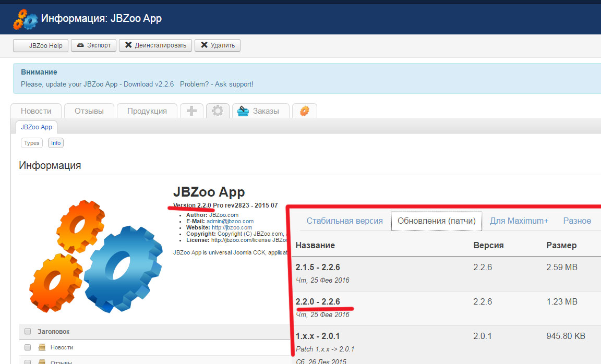The height and width of the screenshot is (364, 601).
Task: Open the 2.2.0 - 2.2.6 patch entry
Action: coord(318,301)
